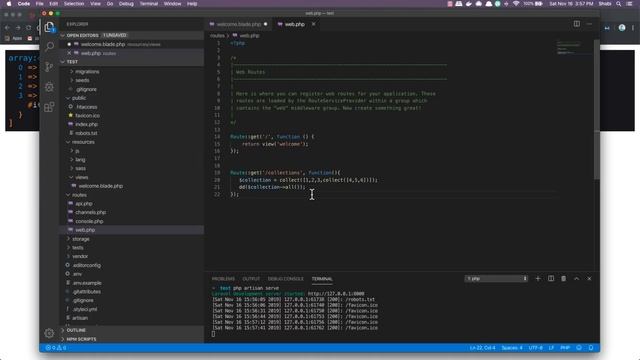The height and width of the screenshot is (360, 640).
Task: Click UTF-8 encoding in status bar
Action: click(x=536, y=348)
